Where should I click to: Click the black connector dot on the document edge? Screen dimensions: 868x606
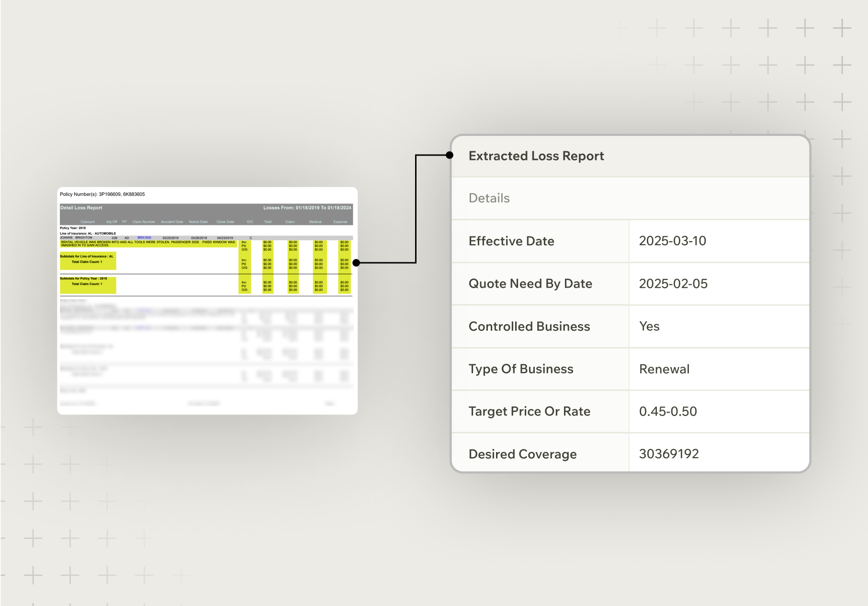[x=356, y=263]
